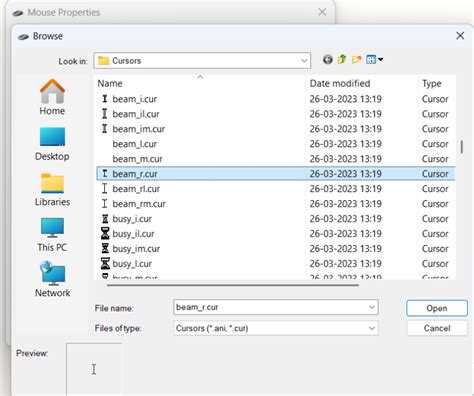The width and height of the screenshot is (474, 396).
Task: Click date modified of busy_im.cur
Action: (x=346, y=249)
